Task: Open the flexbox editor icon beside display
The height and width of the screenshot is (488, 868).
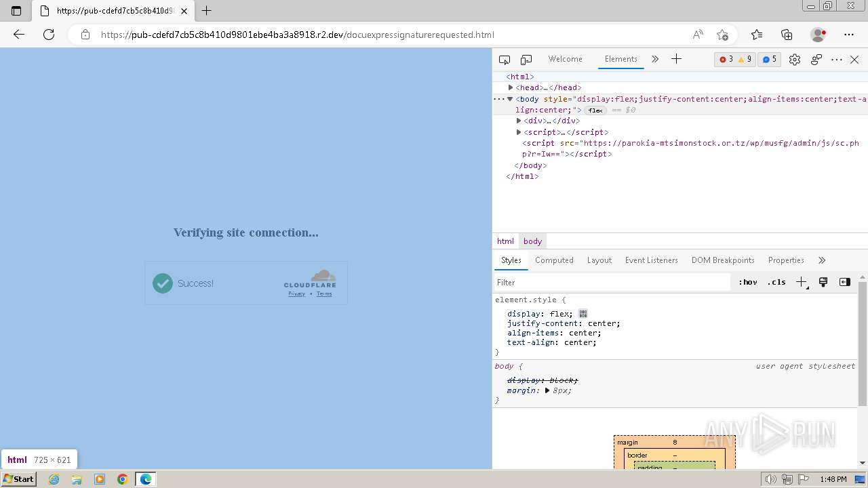Action: point(583,314)
